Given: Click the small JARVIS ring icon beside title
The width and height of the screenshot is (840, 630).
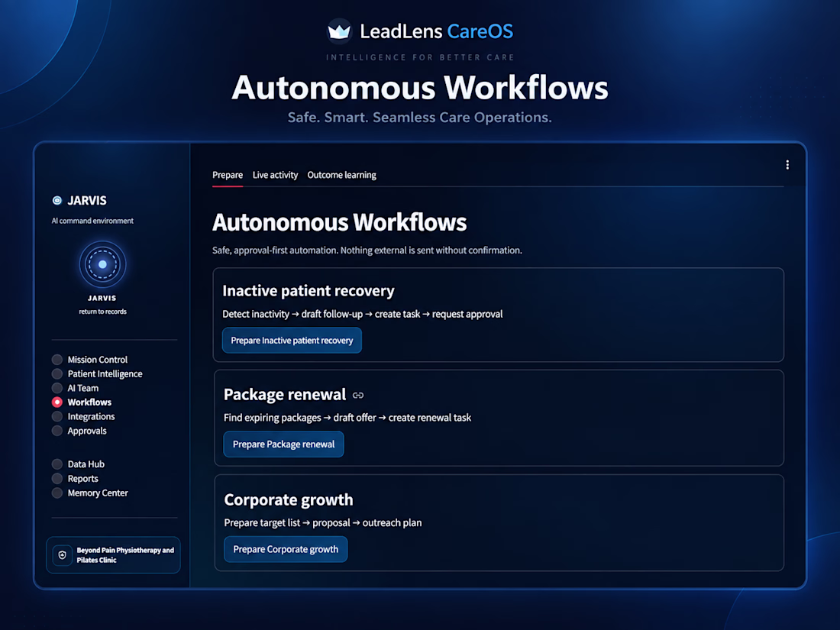Looking at the screenshot, I should 57,200.
